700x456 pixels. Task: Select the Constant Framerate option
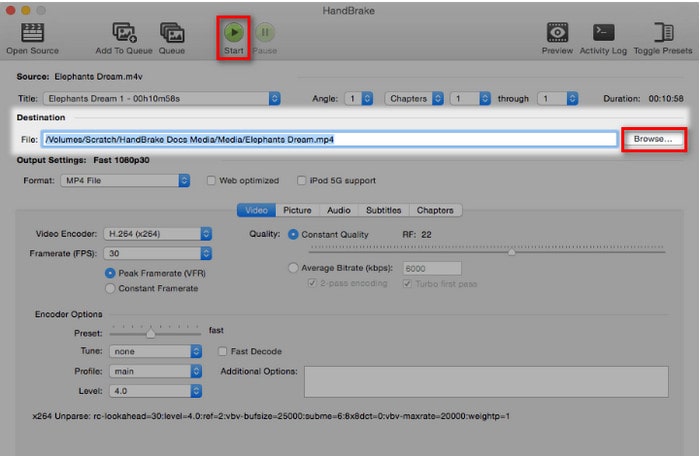111,289
